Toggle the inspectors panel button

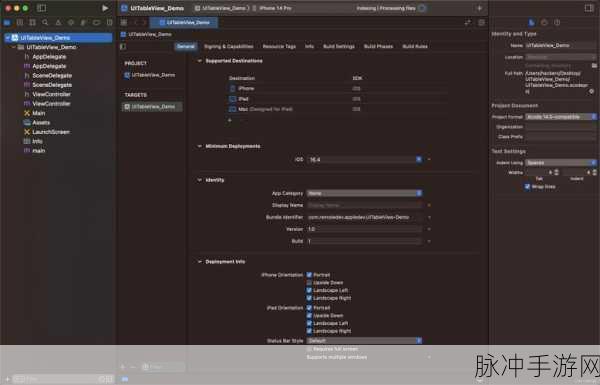pyautogui.click(x=589, y=8)
